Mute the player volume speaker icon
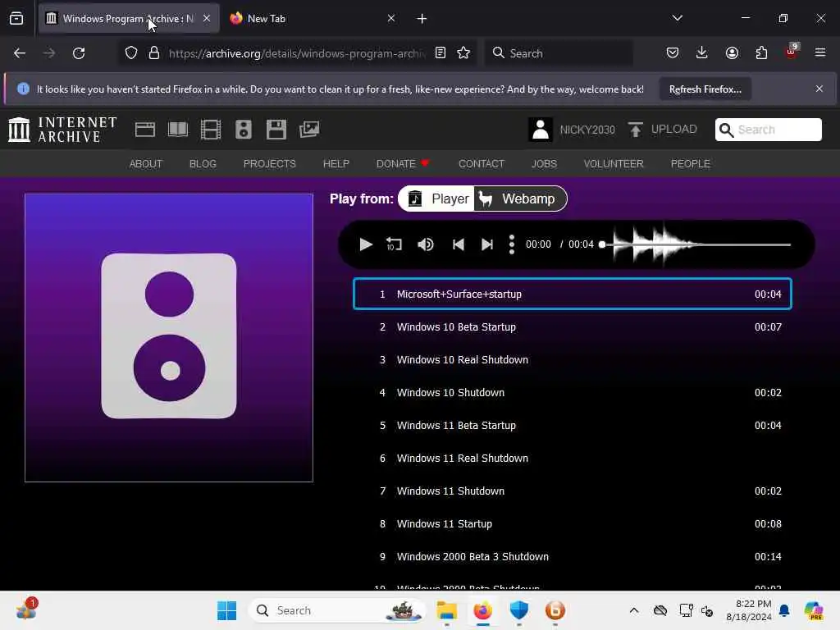Image resolution: width=840 pixels, height=630 pixels. click(x=426, y=244)
